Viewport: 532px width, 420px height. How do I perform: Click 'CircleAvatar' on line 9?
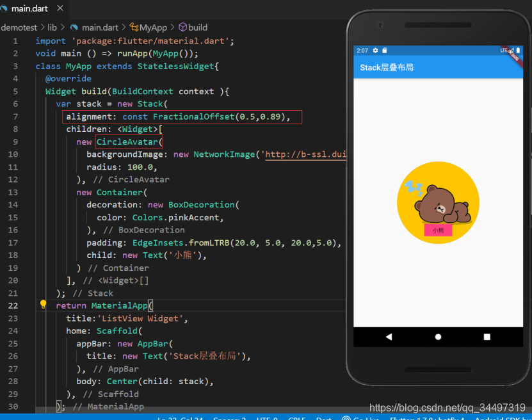tap(127, 141)
